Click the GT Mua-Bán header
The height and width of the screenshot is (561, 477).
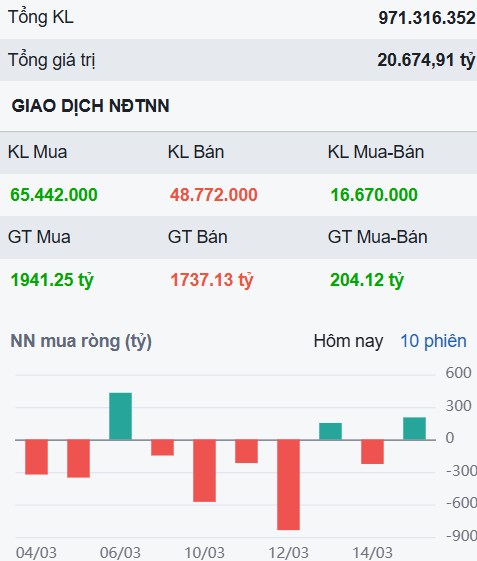pyautogui.click(x=378, y=237)
